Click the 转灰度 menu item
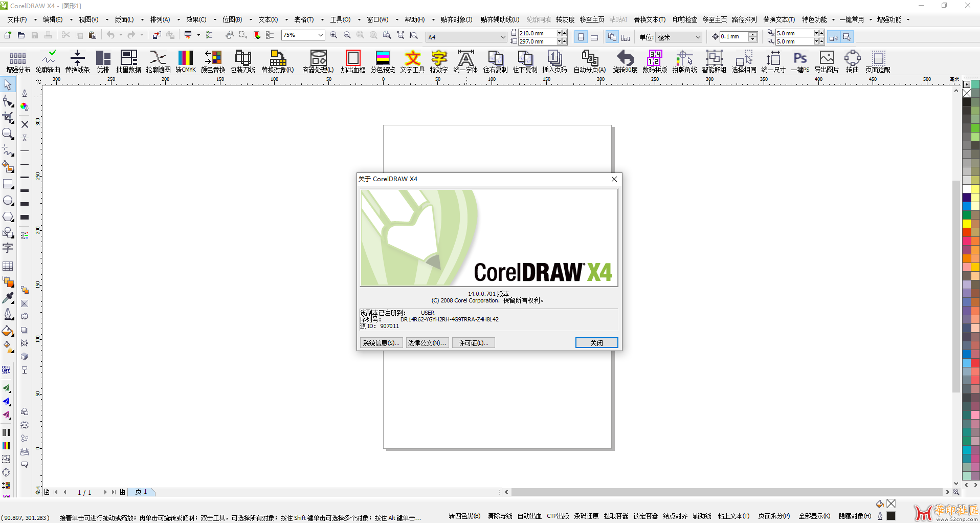Image resolution: width=980 pixels, height=523 pixels. 565,19
